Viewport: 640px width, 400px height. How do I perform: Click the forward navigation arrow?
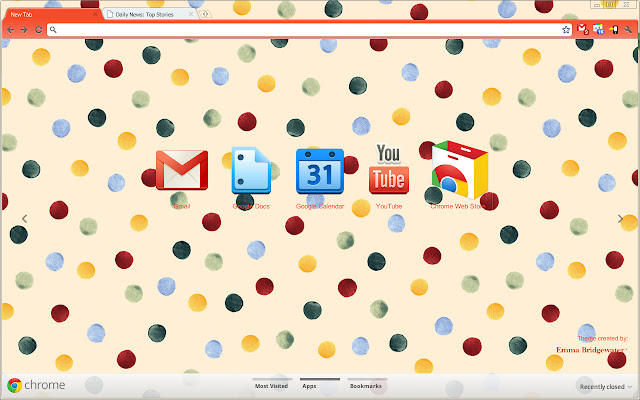click(24, 30)
